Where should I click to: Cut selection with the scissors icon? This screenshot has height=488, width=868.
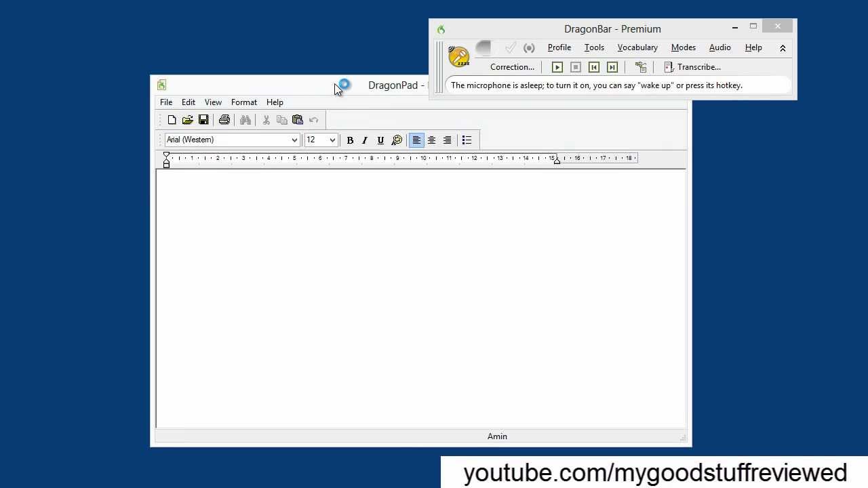[x=267, y=120]
